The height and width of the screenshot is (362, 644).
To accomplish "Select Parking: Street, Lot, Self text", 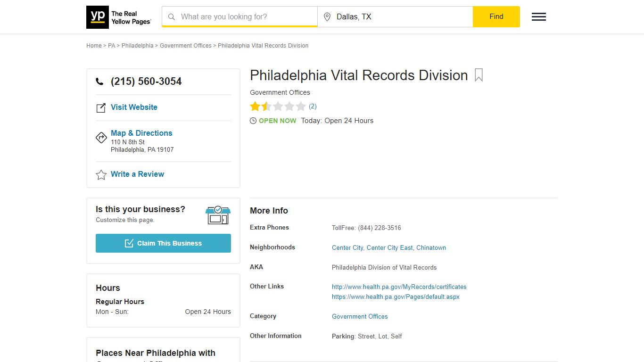I will (367, 337).
